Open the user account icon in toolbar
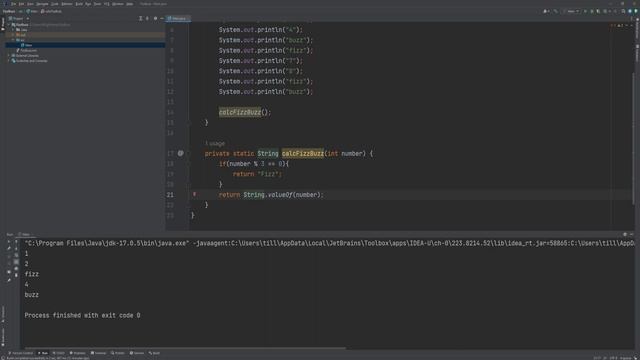This screenshot has width=640, height=360. coord(546,11)
